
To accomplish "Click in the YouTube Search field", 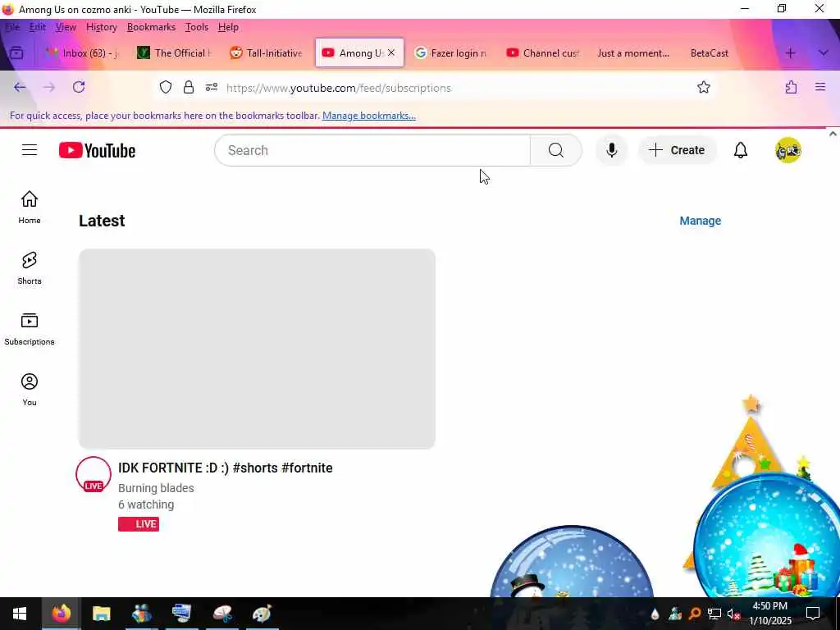I will (372, 151).
